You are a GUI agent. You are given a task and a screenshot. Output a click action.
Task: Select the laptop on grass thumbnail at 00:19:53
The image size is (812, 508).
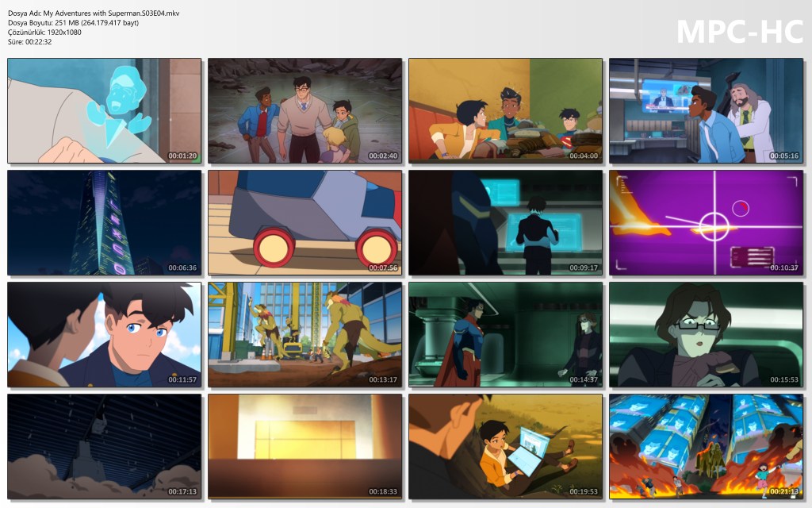(x=505, y=447)
